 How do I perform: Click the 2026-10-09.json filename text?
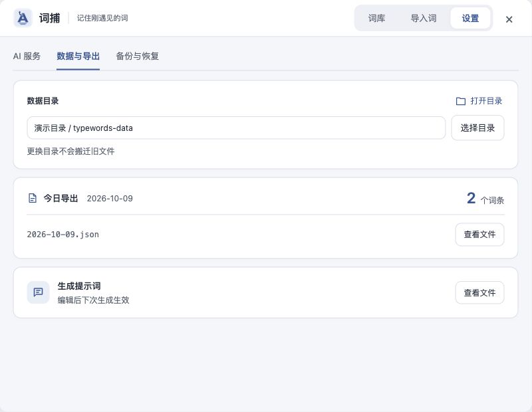point(63,235)
